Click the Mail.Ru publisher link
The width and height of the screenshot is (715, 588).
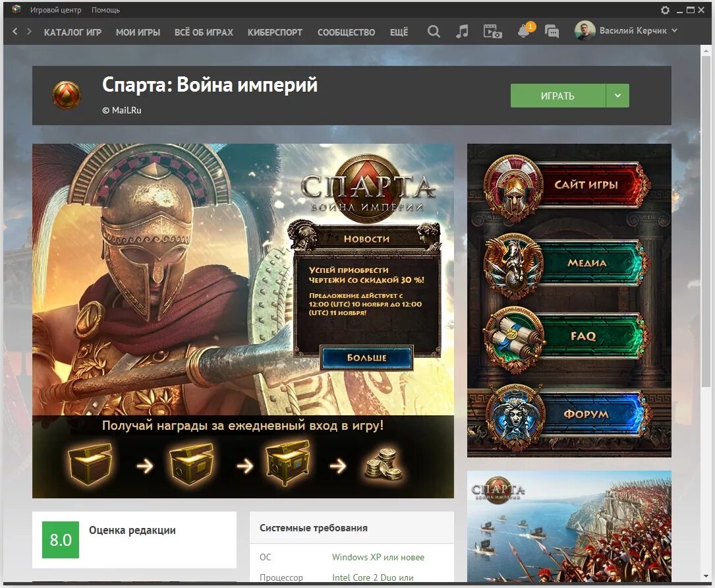coord(122,110)
